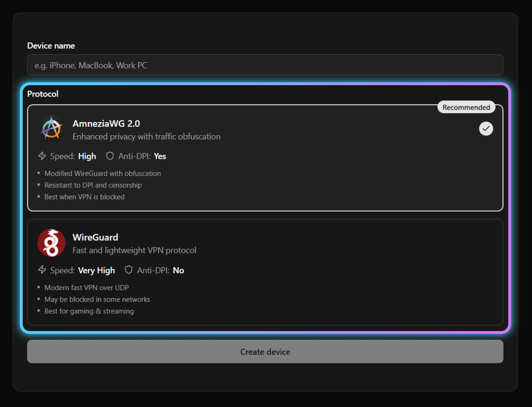Click the AmneziaWG 2.0 title

tap(106, 123)
